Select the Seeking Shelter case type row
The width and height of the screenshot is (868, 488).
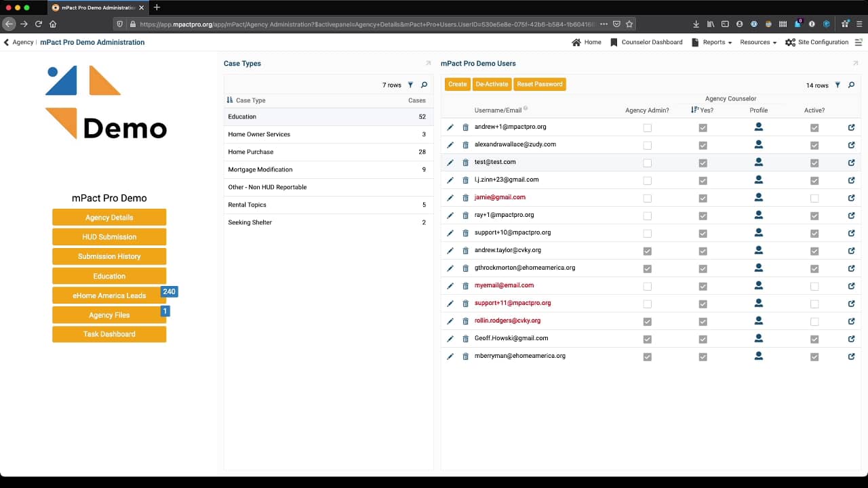pyautogui.click(x=328, y=222)
